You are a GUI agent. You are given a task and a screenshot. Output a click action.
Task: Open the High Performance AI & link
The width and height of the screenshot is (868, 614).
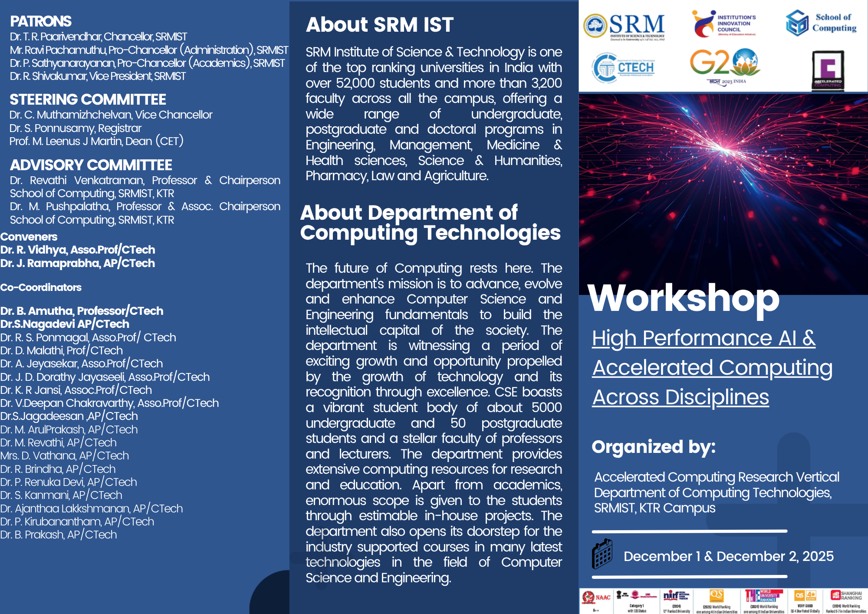[x=704, y=338]
